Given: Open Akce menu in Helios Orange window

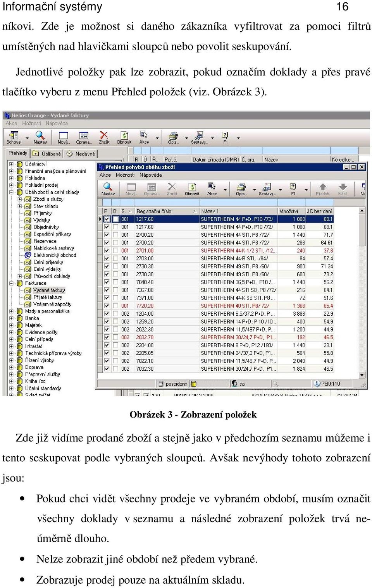Looking at the screenshot, I should [11, 123].
